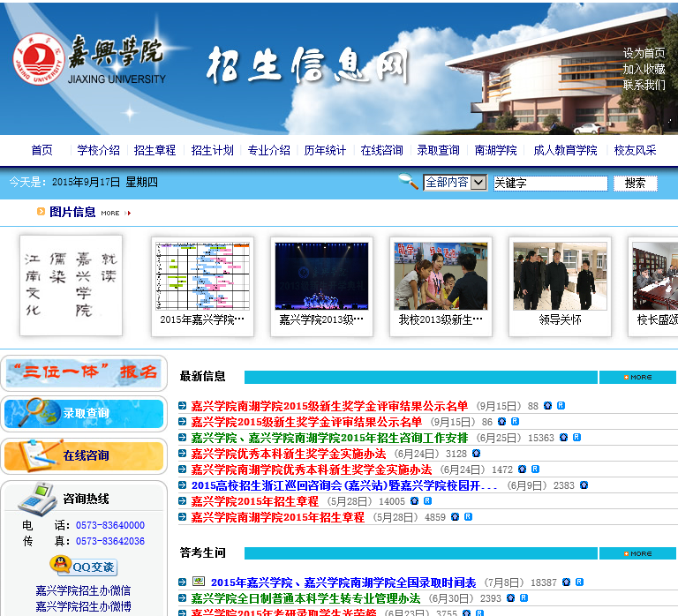The image size is (678, 616).
Task: Open 校友风采 navigation item
Action: point(636,150)
